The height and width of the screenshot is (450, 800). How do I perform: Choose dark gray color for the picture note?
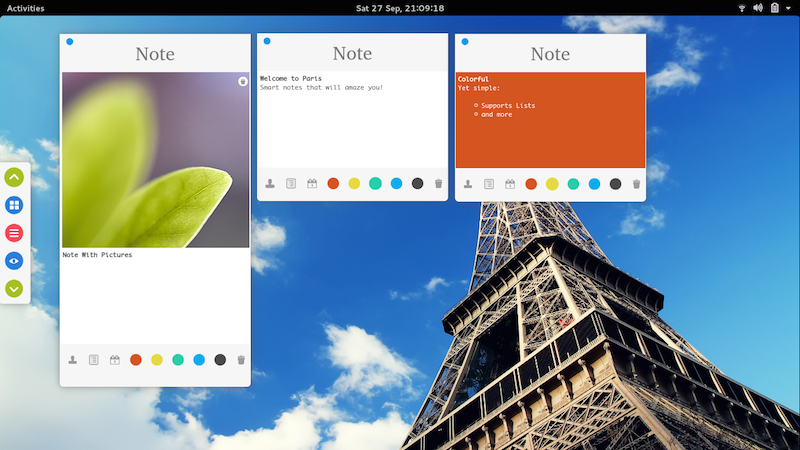(220, 360)
